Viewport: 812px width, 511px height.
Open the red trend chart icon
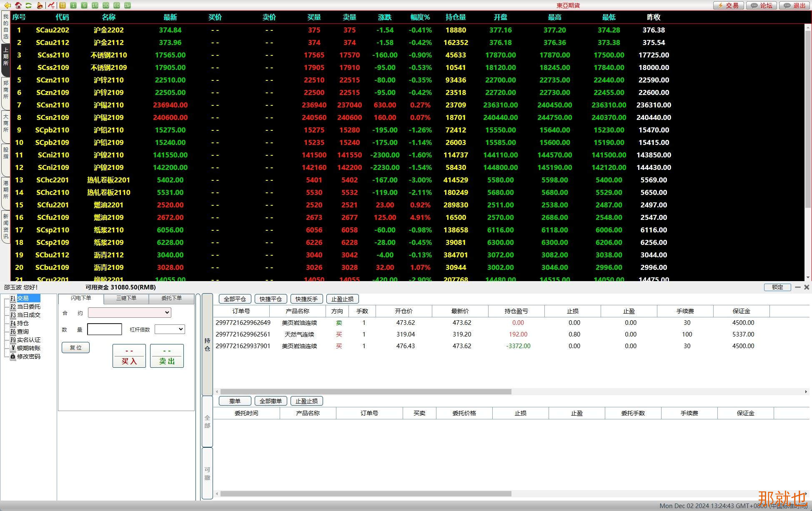[x=51, y=5]
